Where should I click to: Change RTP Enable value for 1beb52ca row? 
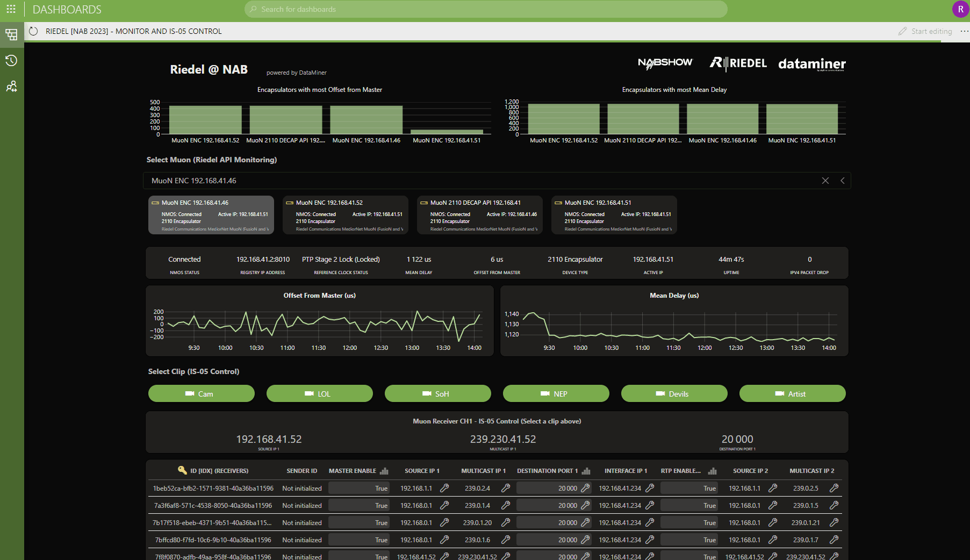[x=689, y=488]
